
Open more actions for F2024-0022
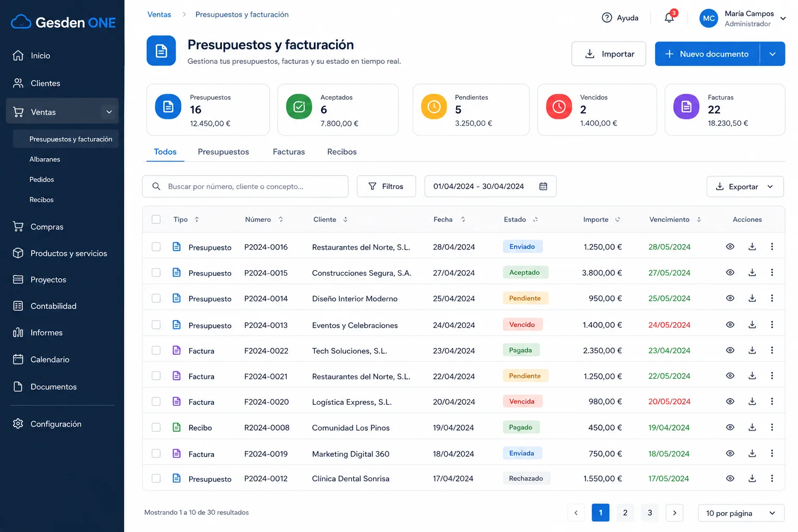772,350
